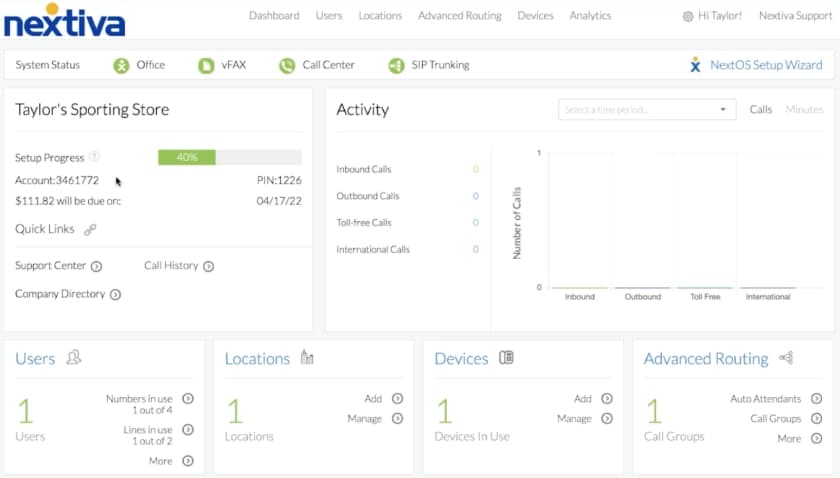Click the NextOS Setup Wizard X icon
The image size is (840, 478).
click(x=695, y=65)
